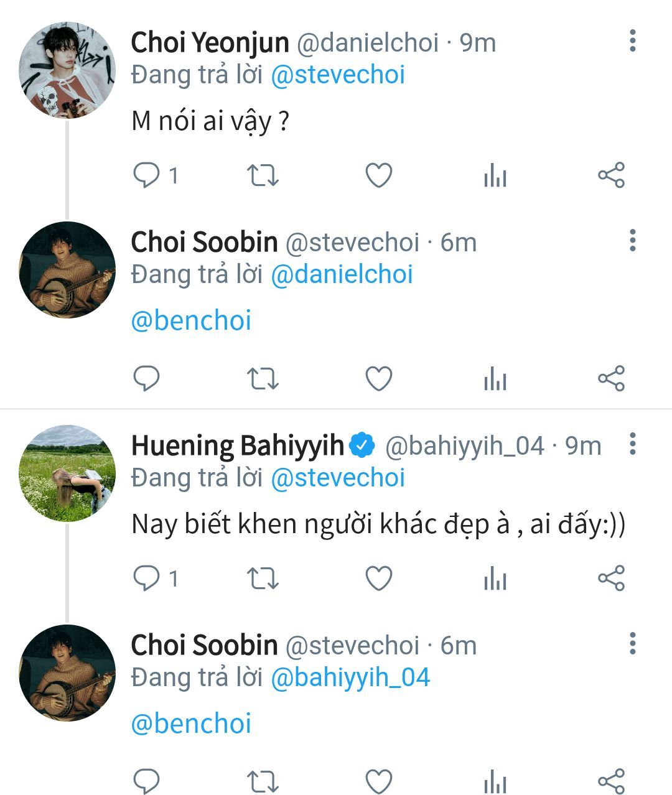This screenshot has height=795, width=672.
Task: Share Huening Bahiyyih's tweet
Action: [x=611, y=579]
